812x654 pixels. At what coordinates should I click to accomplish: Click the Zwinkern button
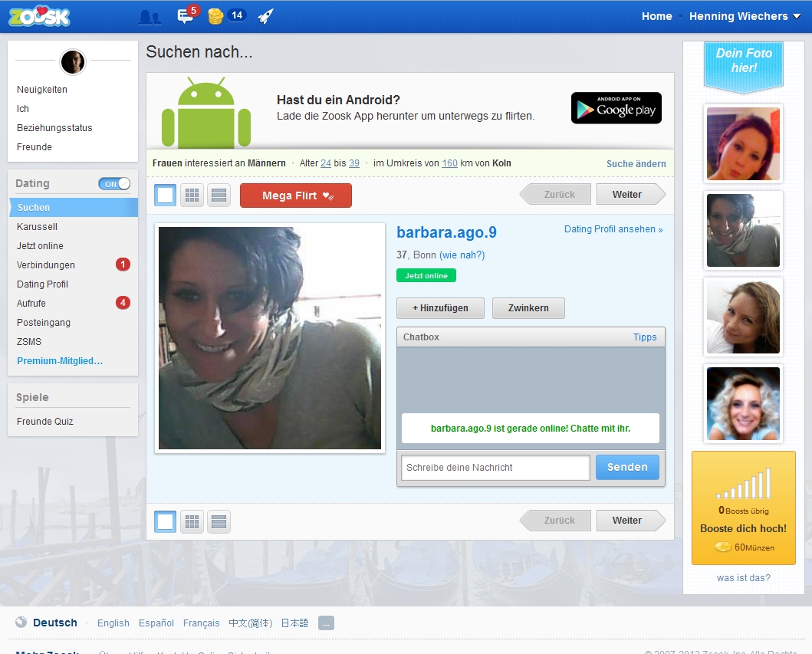528,308
